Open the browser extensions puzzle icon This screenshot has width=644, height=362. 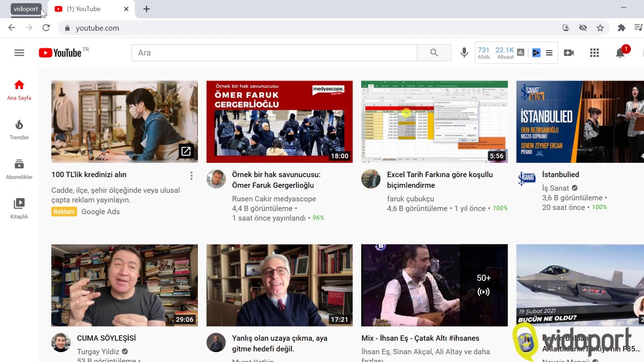(621, 28)
